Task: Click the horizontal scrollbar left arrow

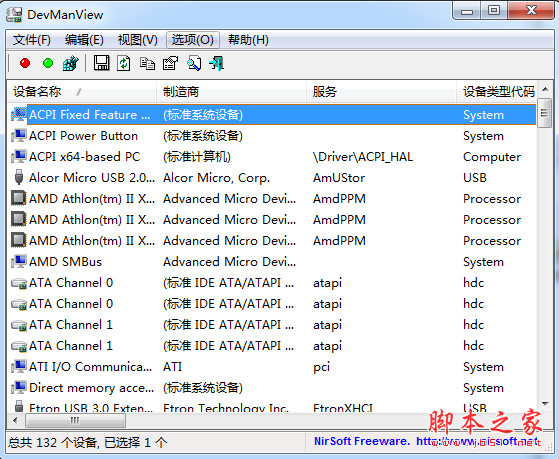Action: click(x=15, y=420)
